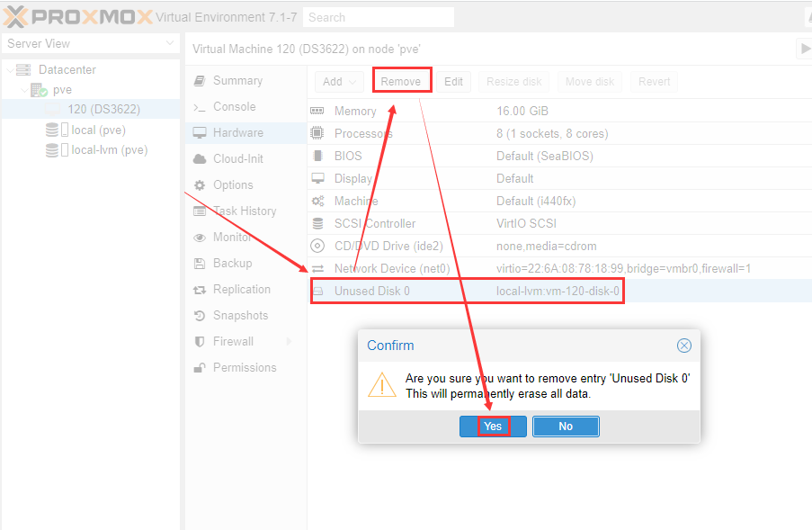Collapse the Datacenter tree node
This screenshot has height=530, width=812.
pyautogui.click(x=10, y=70)
